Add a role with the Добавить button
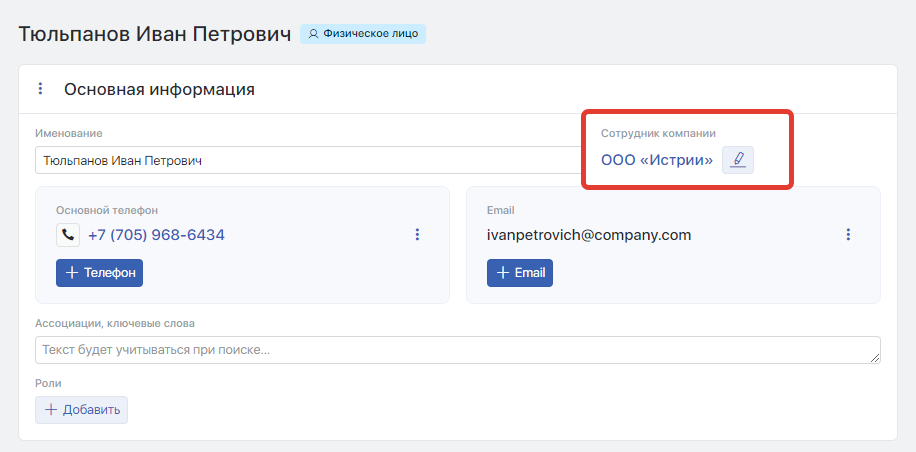916x452 pixels. coord(82,409)
